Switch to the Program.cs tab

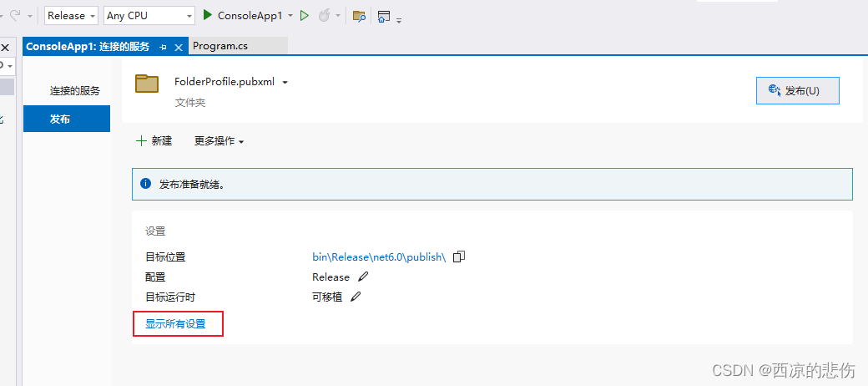(x=220, y=46)
